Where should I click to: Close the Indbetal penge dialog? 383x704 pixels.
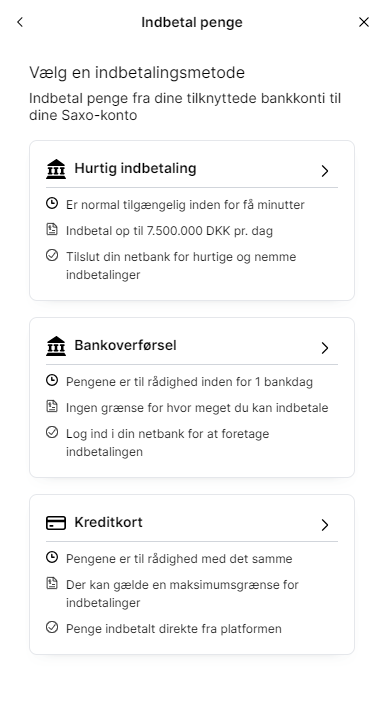click(364, 22)
